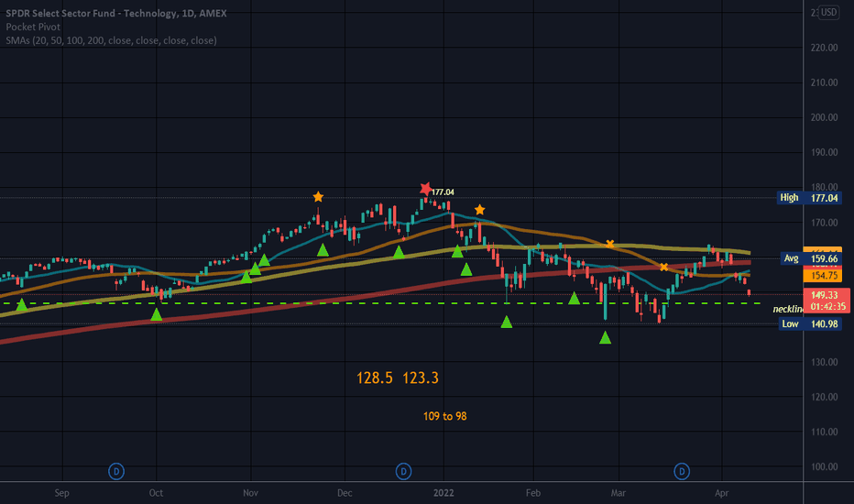Image resolution: width=854 pixels, height=504 pixels.
Task: Click the '128.5 123.3' annotation text
Action: 397,378
